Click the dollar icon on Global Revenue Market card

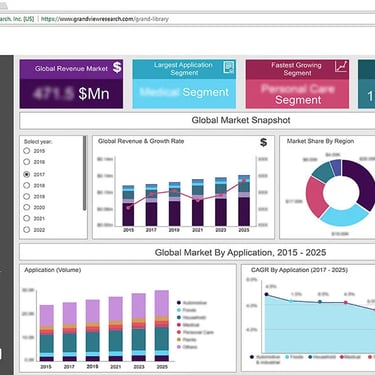tap(117, 67)
